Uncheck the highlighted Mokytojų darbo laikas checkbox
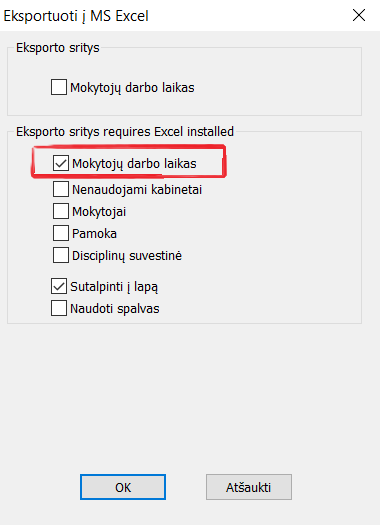The image size is (380, 525). click(61, 163)
